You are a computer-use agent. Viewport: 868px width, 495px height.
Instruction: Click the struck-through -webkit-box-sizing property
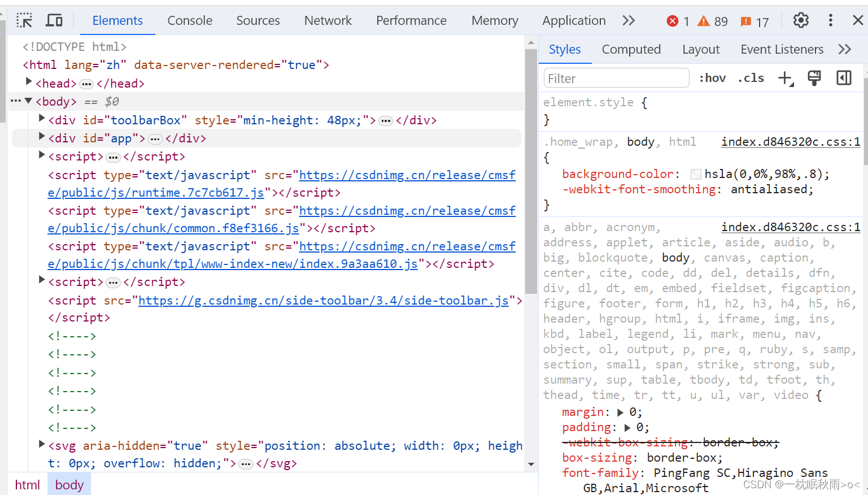(670, 442)
